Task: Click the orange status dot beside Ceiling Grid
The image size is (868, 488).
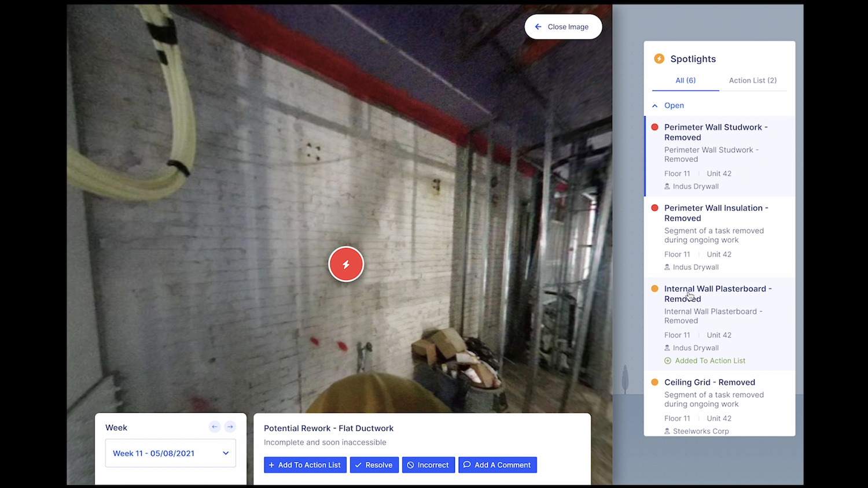Action: pos(654,382)
